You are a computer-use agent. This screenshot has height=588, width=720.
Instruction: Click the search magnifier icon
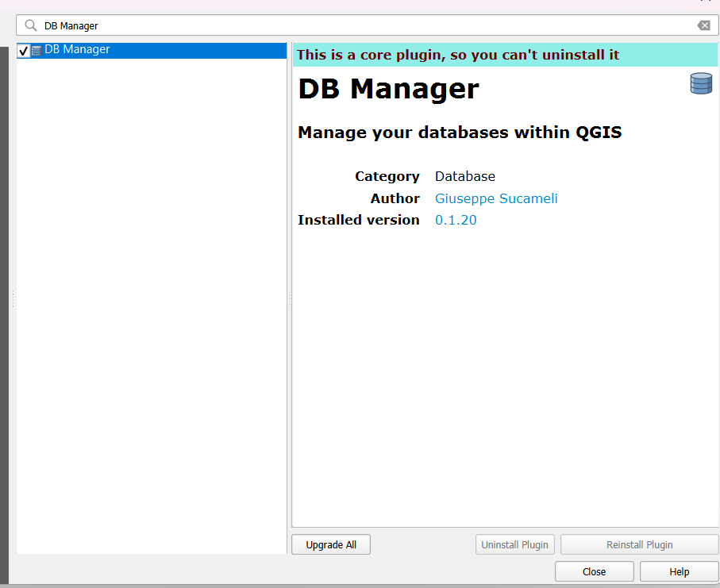click(31, 25)
